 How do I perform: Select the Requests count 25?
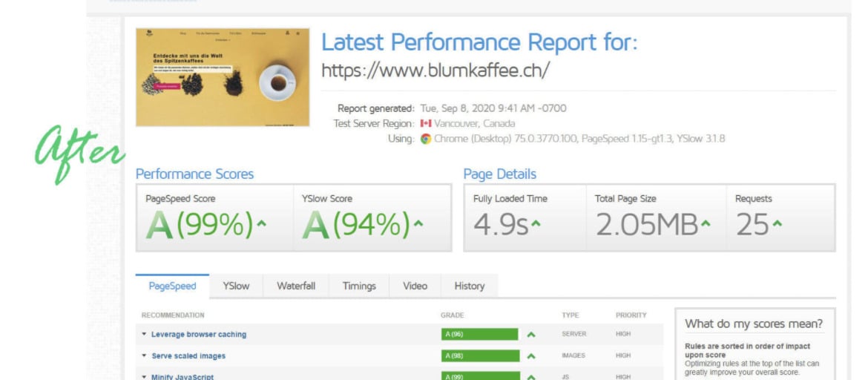(x=753, y=226)
